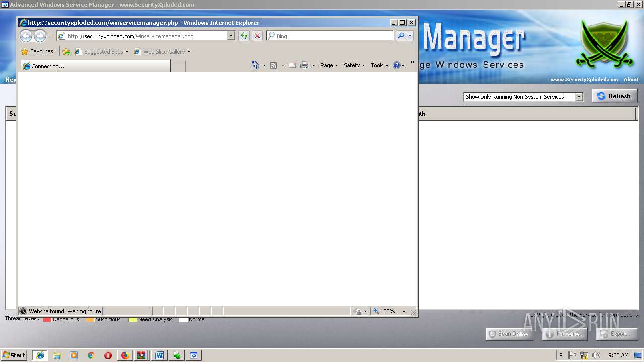Open the Web Slice Gallery favorite

(x=162, y=51)
